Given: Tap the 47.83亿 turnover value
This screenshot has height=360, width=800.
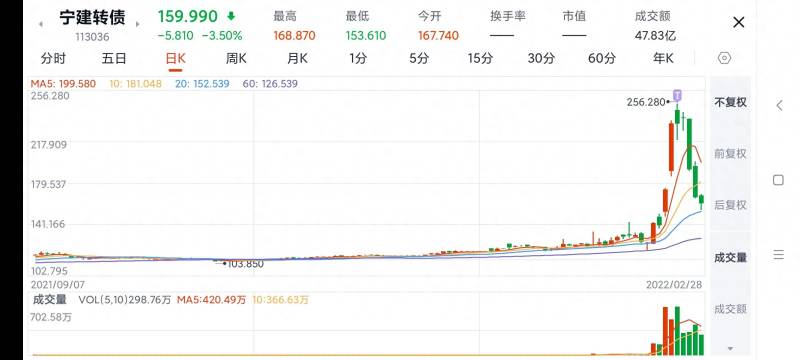Looking at the screenshot, I should [655, 36].
